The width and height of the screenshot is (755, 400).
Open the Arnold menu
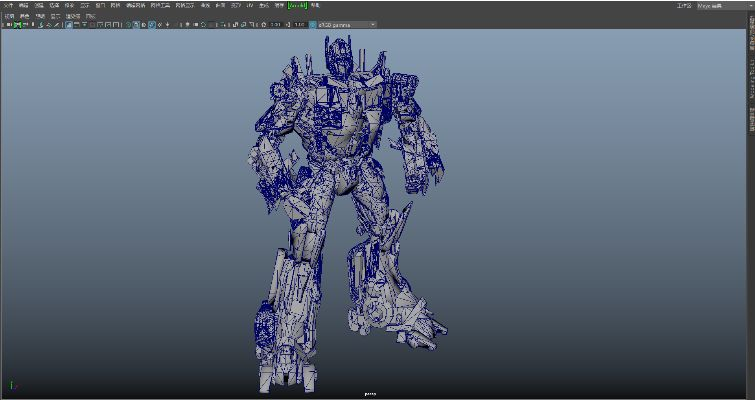coord(298,5)
